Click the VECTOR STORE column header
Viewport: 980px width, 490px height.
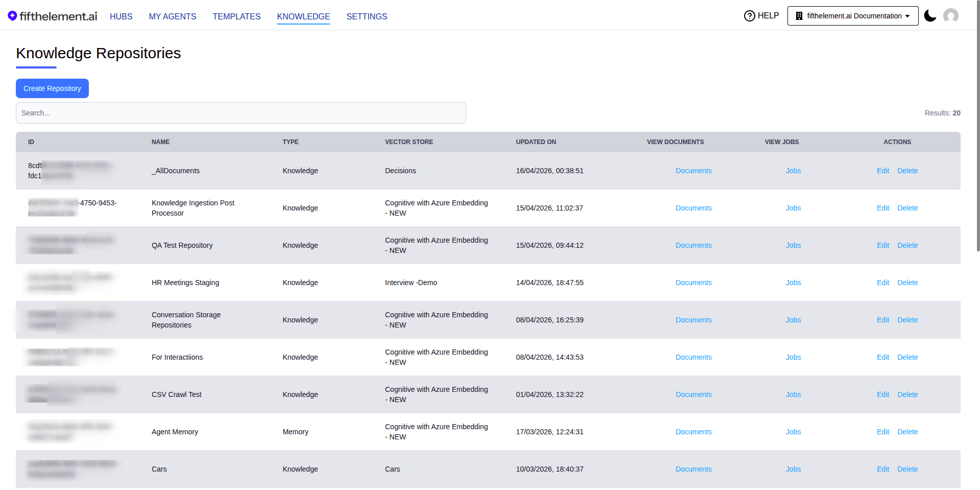pos(409,142)
